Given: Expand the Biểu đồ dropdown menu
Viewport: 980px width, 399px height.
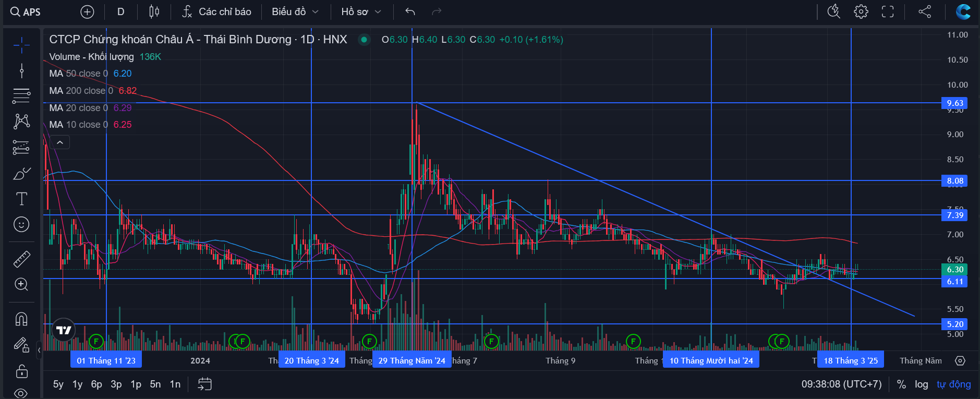Looking at the screenshot, I should coord(295,11).
